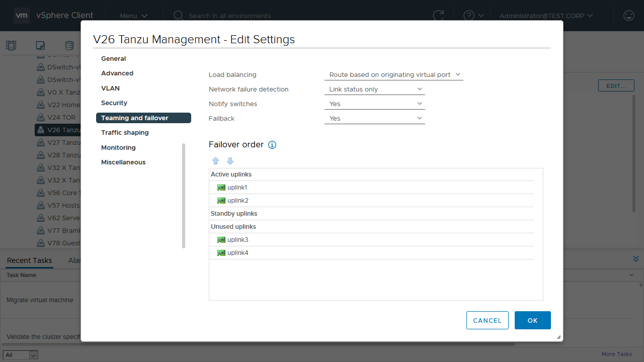Open the help question mark menu
Image resolution: width=644 pixels, height=362 pixels.
click(473, 16)
